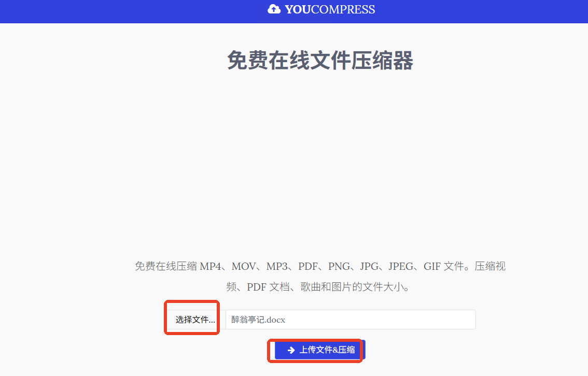Open the YOUCOMPRESS homepage logo text
The height and width of the screenshot is (376, 588).
click(330, 9)
